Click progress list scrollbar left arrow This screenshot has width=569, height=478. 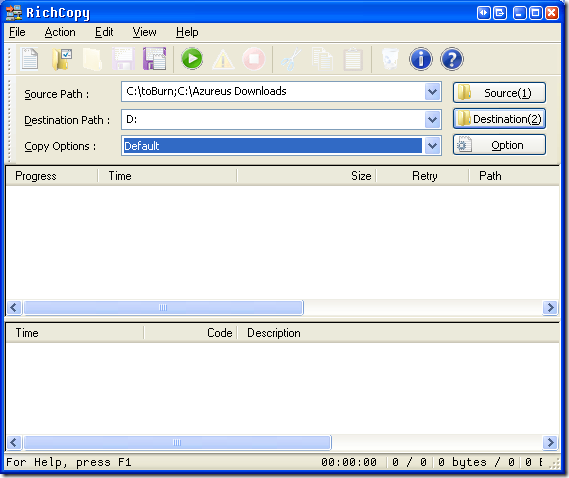click(x=14, y=308)
